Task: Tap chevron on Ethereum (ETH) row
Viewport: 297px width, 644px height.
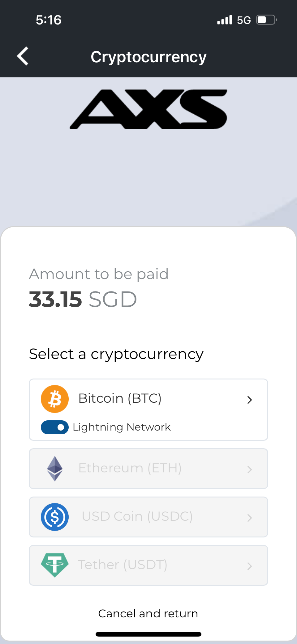Action: [249, 470]
